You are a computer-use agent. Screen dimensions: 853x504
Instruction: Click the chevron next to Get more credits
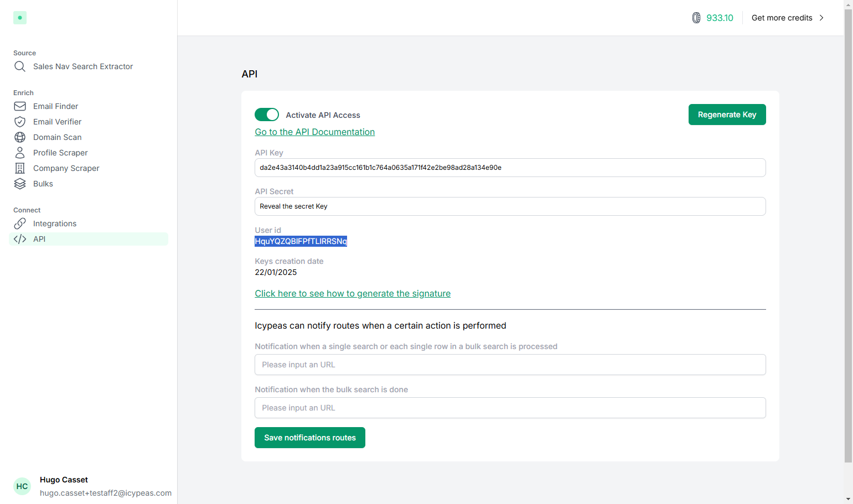click(821, 18)
